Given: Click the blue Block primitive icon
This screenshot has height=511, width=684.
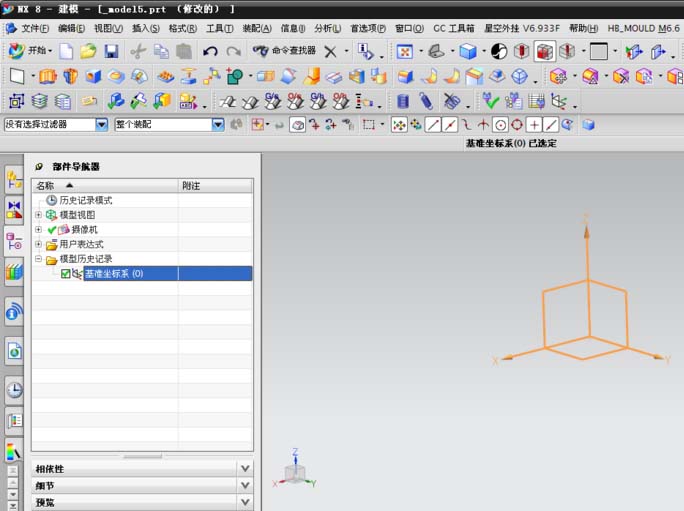Looking at the screenshot, I should pyautogui.click(x=93, y=76).
